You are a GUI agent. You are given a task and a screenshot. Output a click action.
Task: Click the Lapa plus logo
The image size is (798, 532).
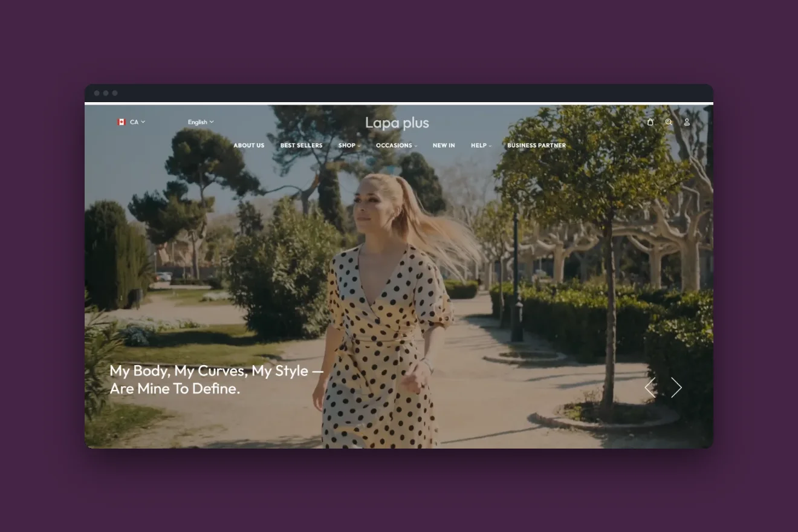point(397,123)
